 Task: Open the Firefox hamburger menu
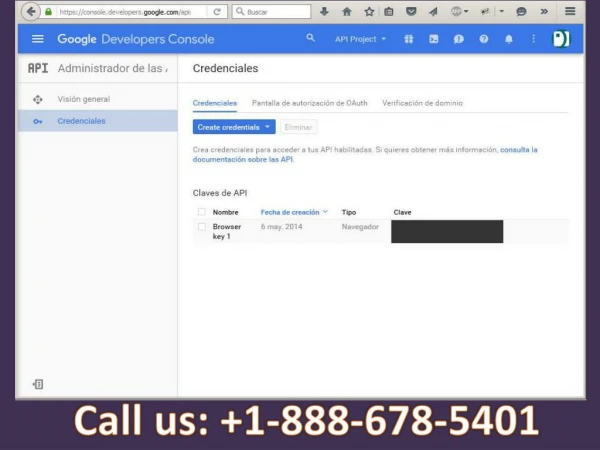tap(570, 11)
